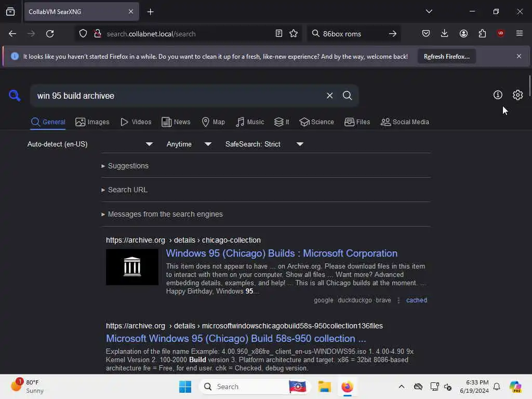The width and height of the screenshot is (532, 399).
Task: Open the Downloads panel
Action: [x=445, y=33]
